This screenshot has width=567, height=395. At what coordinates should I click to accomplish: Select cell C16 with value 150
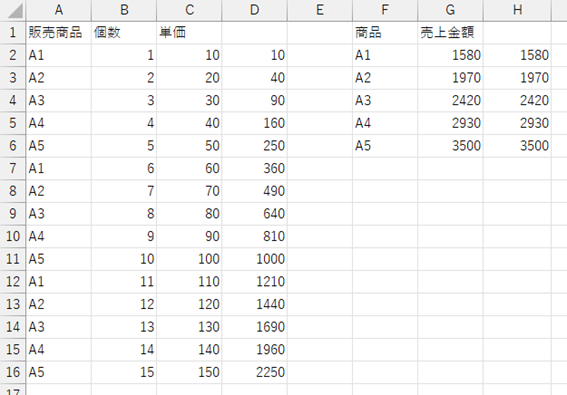(x=189, y=372)
